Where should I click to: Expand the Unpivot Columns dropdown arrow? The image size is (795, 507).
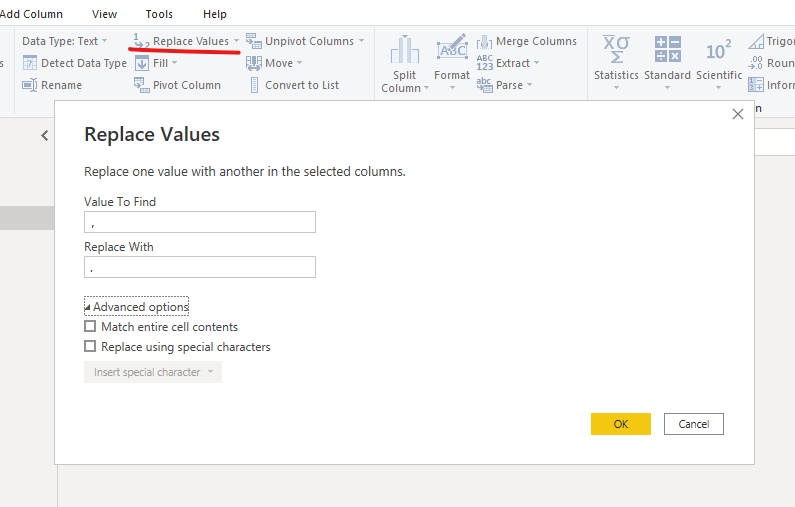pos(361,41)
